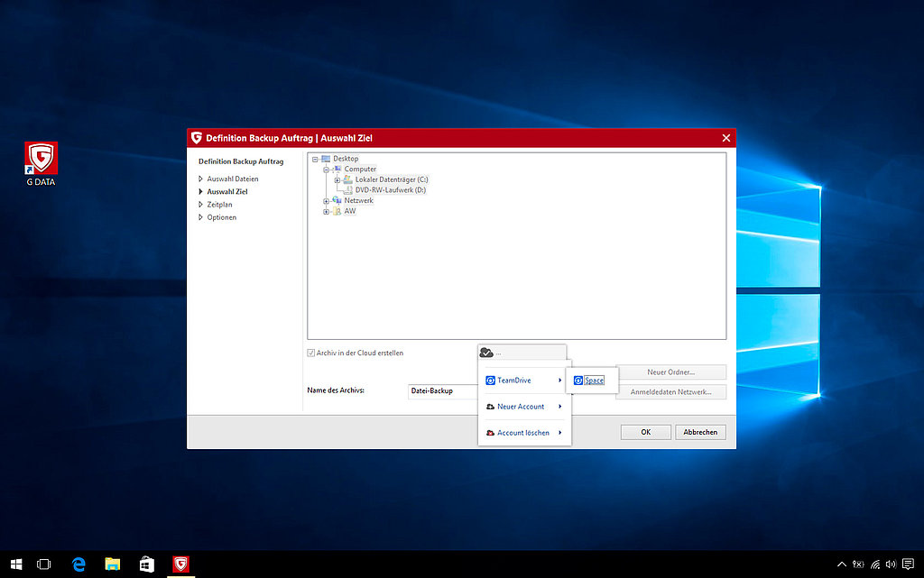Choose 'Neuer Account' from the cloud menu
Screen dimensions: 924x578
coord(522,407)
